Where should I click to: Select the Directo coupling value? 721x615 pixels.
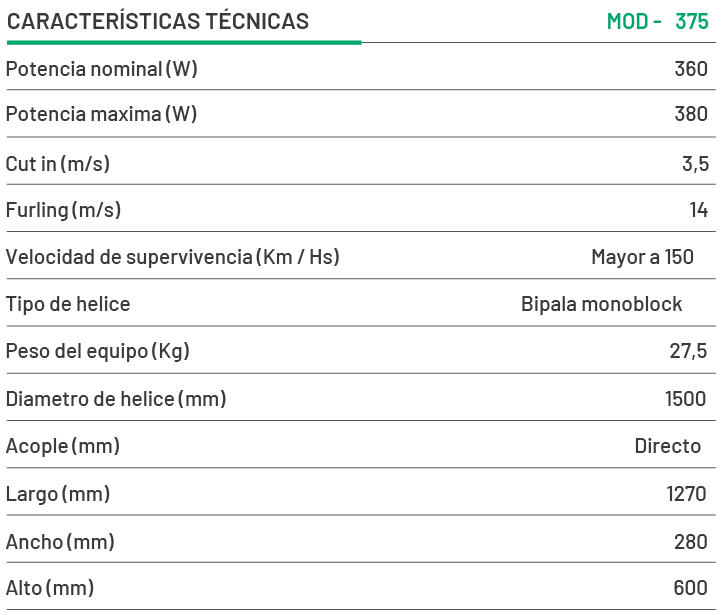(x=667, y=446)
